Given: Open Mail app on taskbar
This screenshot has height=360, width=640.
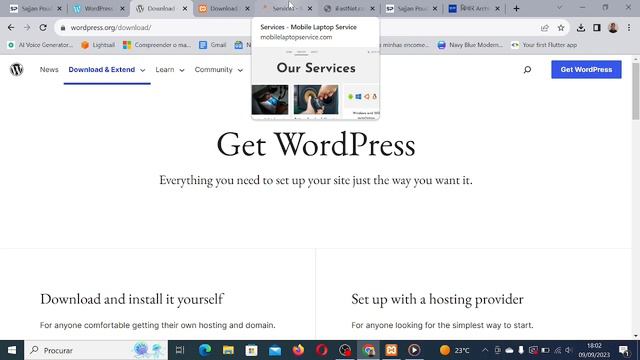Looking at the screenshot, I should 275,350.
